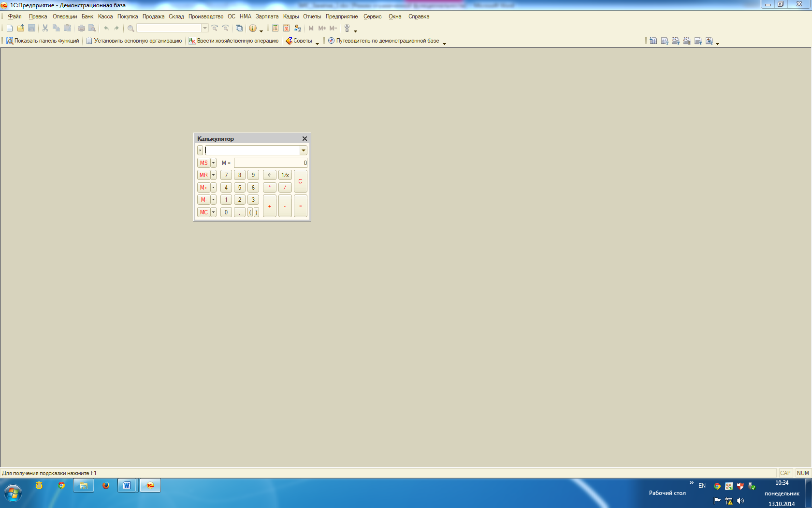Click the M = memory value field

(271, 163)
